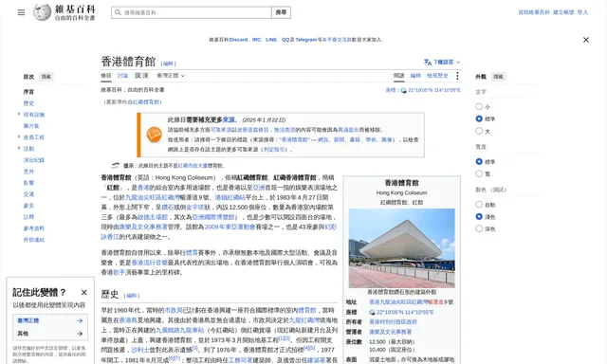Open the Discord link in banner
607x364 pixels.
tap(238, 40)
